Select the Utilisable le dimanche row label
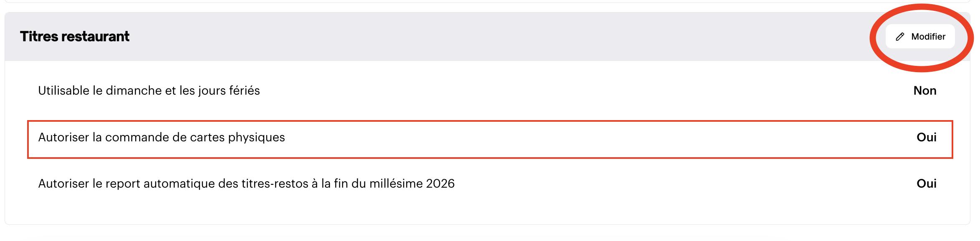Screen dimensions: 980x241 pyautogui.click(x=149, y=90)
